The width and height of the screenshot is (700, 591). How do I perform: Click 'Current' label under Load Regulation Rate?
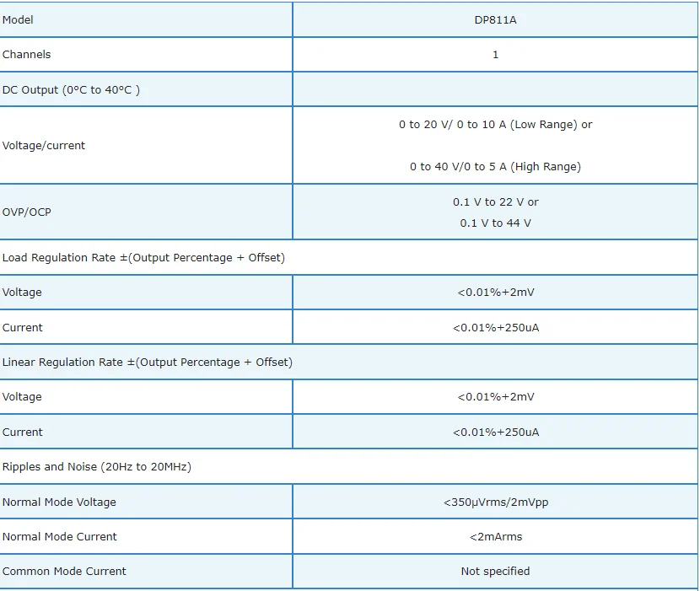[x=22, y=328]
